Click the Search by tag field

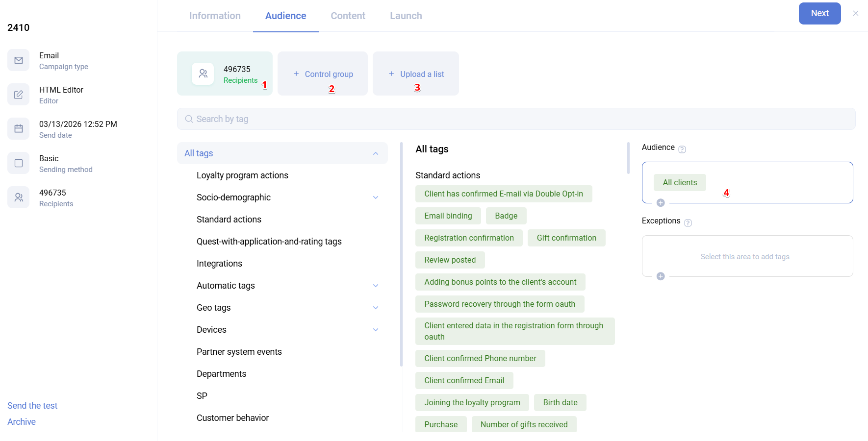(x=516, y=119)
